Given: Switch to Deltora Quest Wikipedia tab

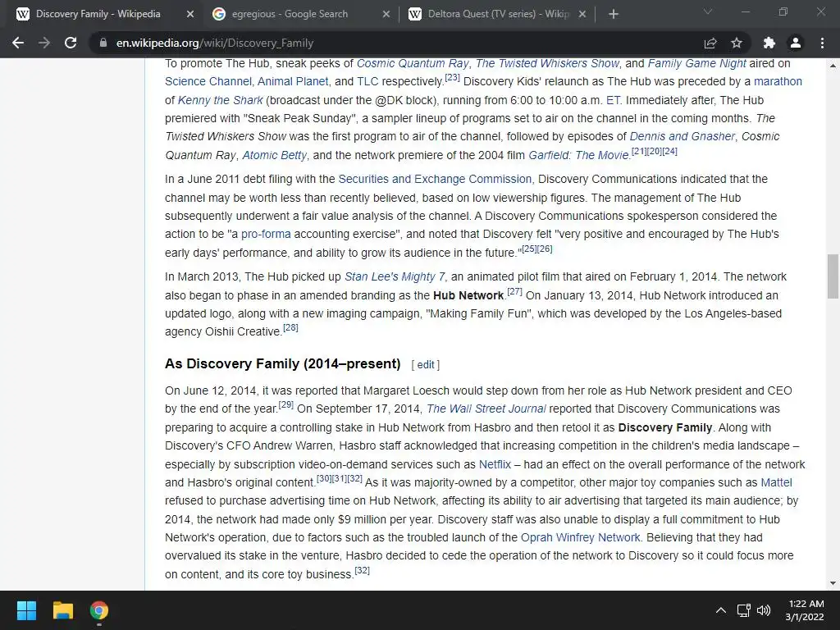Looking at the screenshot, I should point(496,15).
